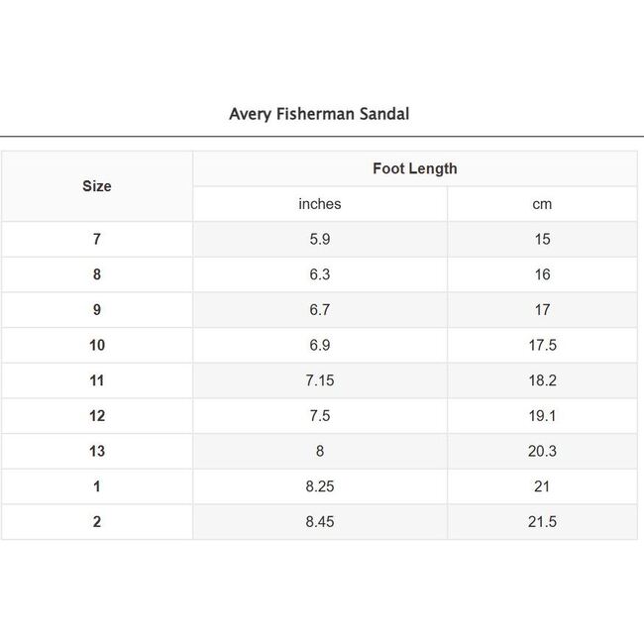Select the 6.9 inches value

tap(320, 346)
